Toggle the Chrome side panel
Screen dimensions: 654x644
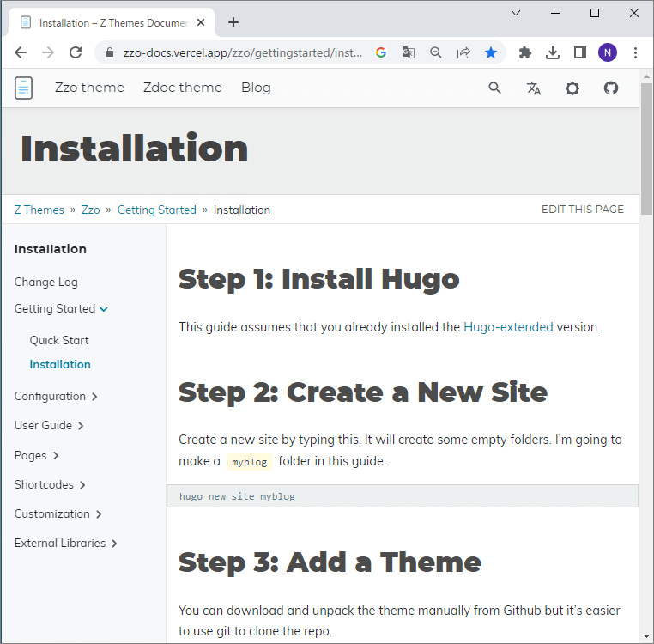[x=580, y=52]
